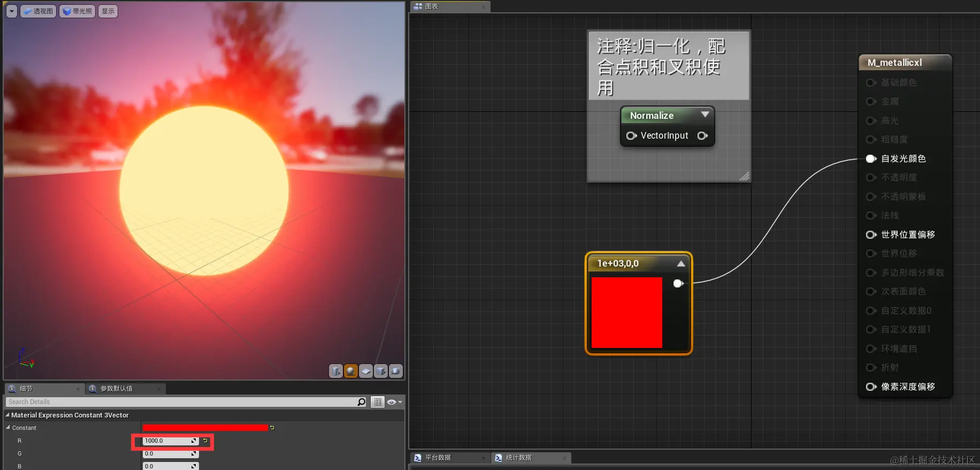Open the 带光照 lit view mode menu

77,11
